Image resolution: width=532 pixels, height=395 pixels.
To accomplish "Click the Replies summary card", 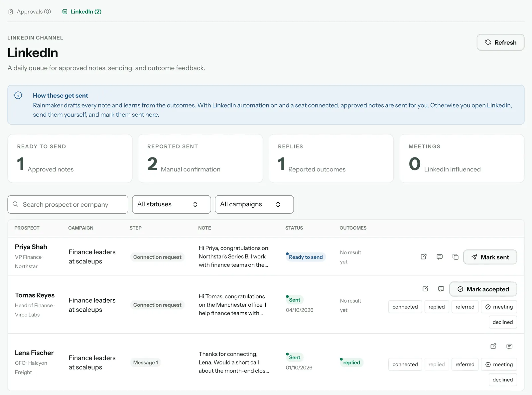I will [x=331, y=158].
